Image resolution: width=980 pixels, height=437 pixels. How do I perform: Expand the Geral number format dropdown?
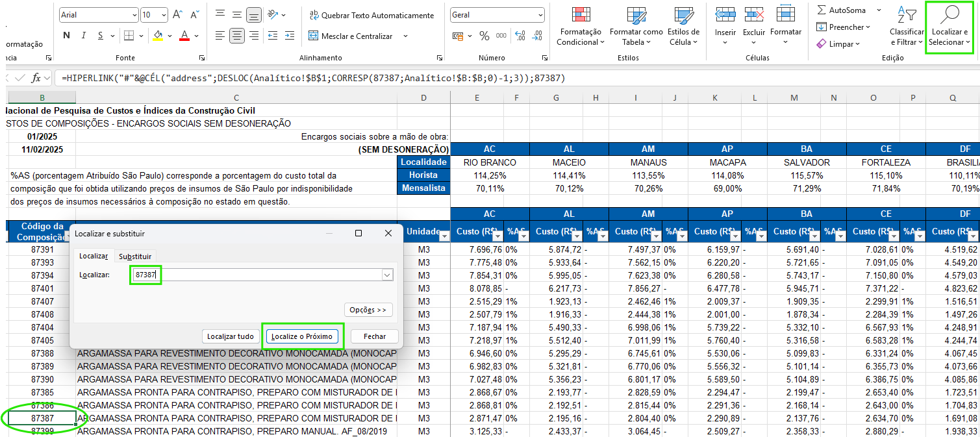(x=540, y=15)
